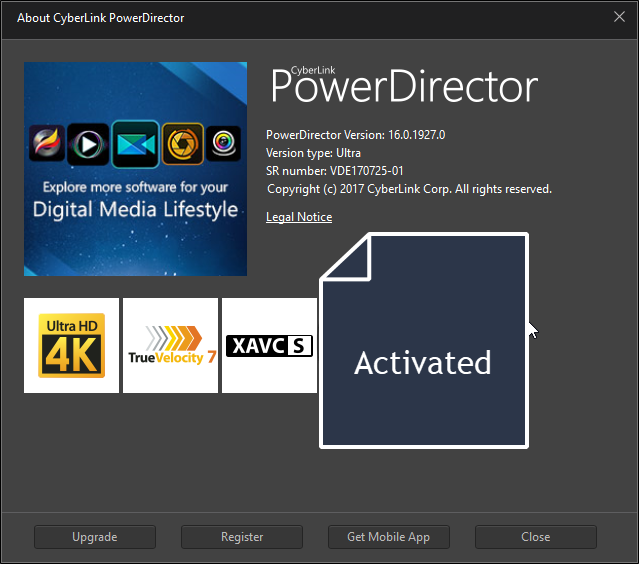Image resolution: width=639 pixels, height=564 pixels.
Task: Click the Get Mobile App button
Action: (389, 537)
